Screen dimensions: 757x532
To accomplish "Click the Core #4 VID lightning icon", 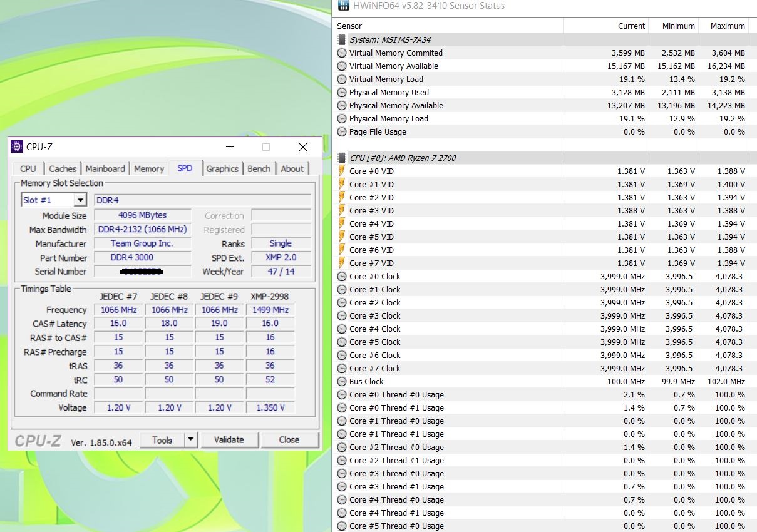I will (342, 223).
